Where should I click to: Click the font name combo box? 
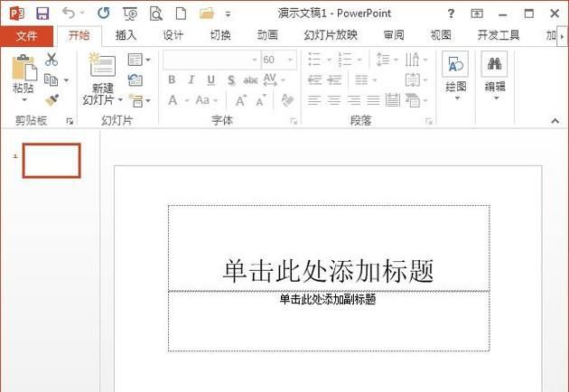[211, 60]
